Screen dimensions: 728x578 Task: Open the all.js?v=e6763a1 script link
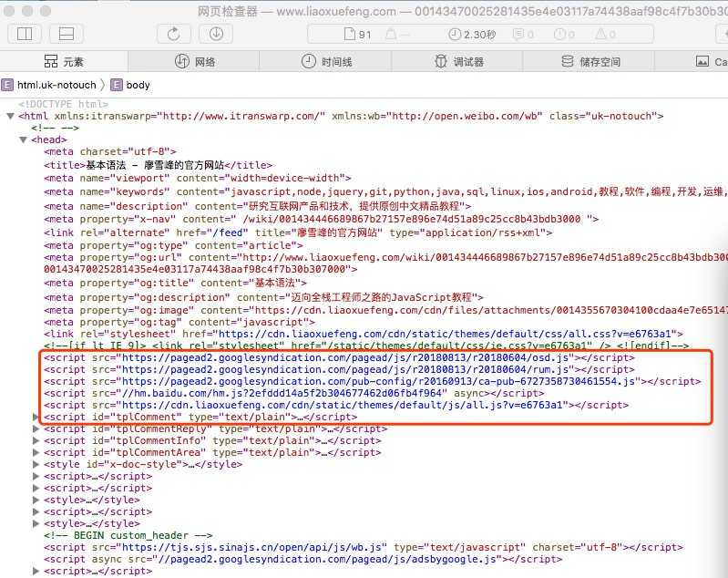[343, 405]
